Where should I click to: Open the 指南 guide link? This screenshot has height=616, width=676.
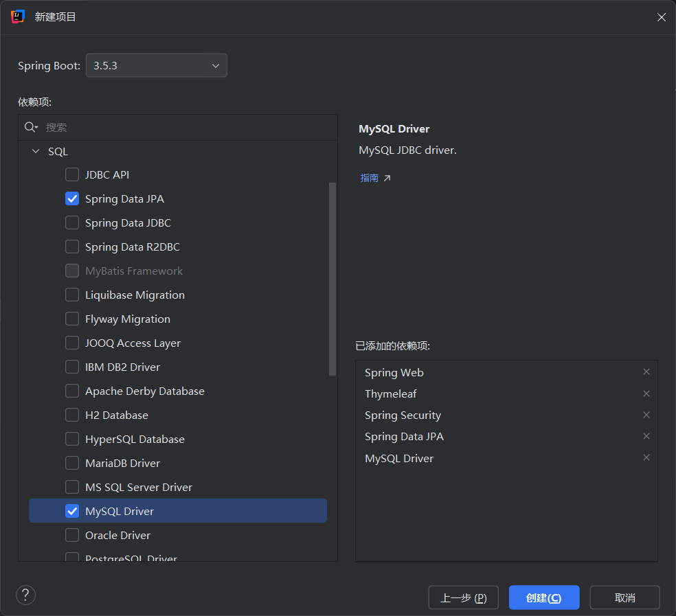(x=370, y=178)
